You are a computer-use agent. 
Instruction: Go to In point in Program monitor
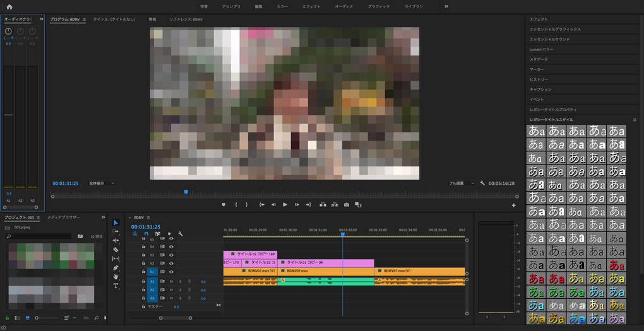click(261, 205)
